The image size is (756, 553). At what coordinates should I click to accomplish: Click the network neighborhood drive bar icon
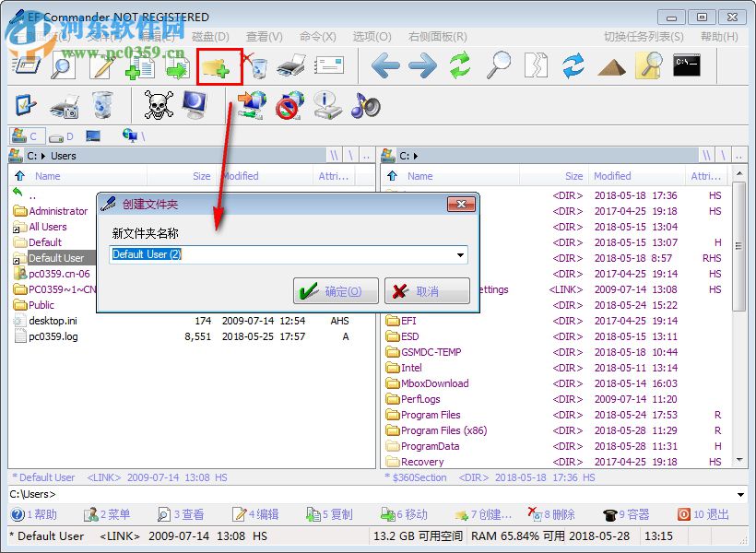134,136
